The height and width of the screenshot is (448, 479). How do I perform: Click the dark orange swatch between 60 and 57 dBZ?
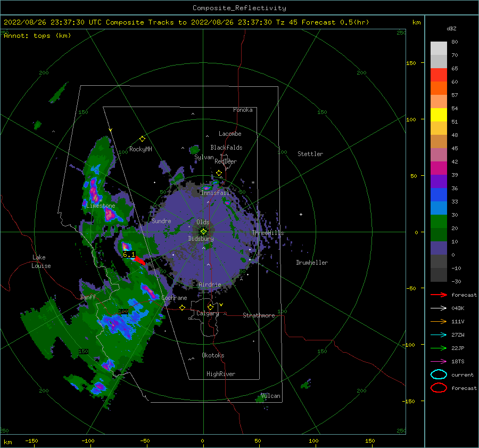439,88
